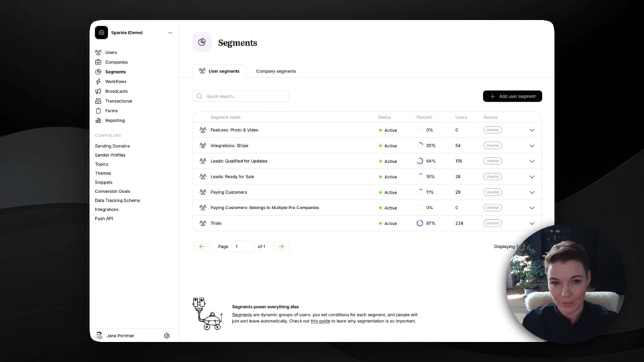This screenshot has width=644, height=362.
Task: Open the Leads: Qualified for Updates segment
Action: point(239,161)
